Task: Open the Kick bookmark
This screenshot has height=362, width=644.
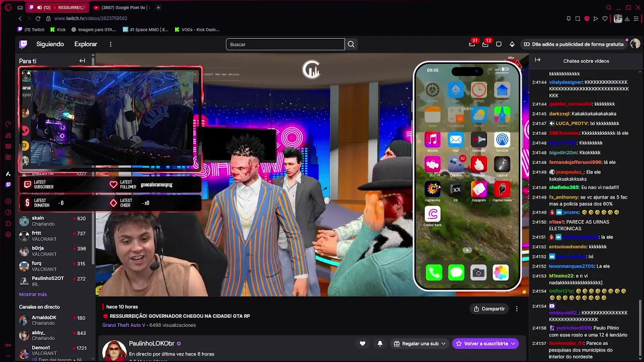Action: tap(58, 30)
